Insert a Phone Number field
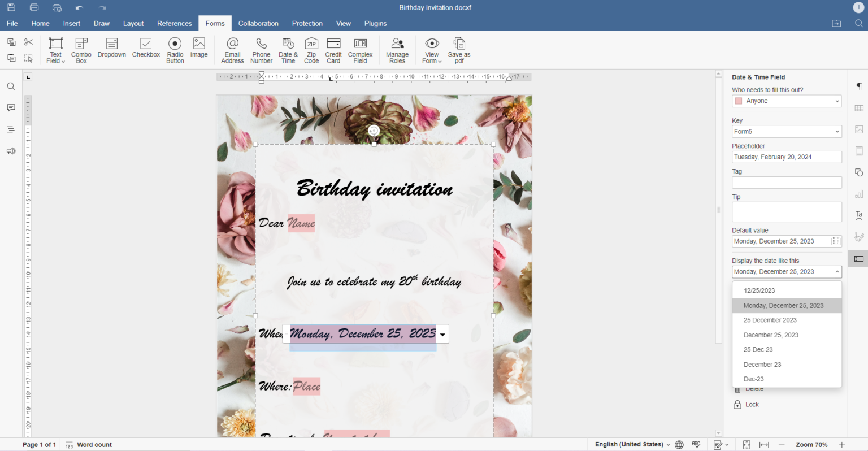Image resolution: width=868 pixels, height=451 pixels. pos(261,50)
